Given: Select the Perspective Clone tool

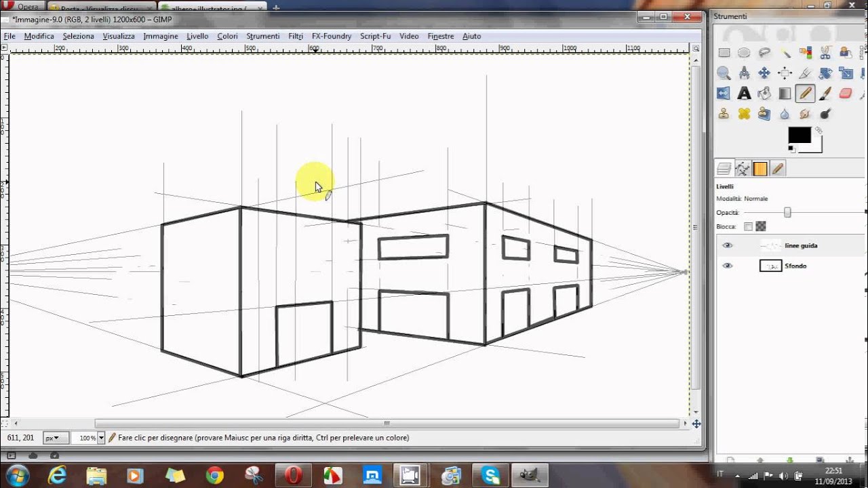Looking at the screenshot, I should point(764,114).
